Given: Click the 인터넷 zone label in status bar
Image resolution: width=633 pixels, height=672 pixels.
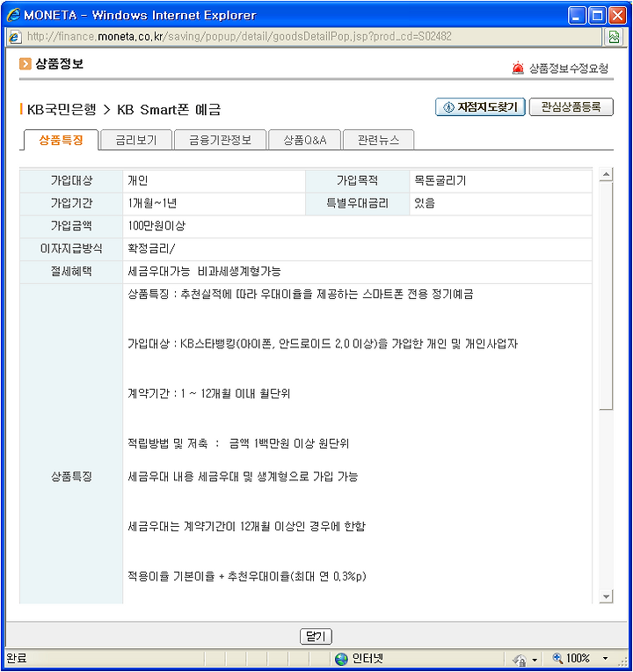Looking at the screenshot, I should (x=367, y=659).
